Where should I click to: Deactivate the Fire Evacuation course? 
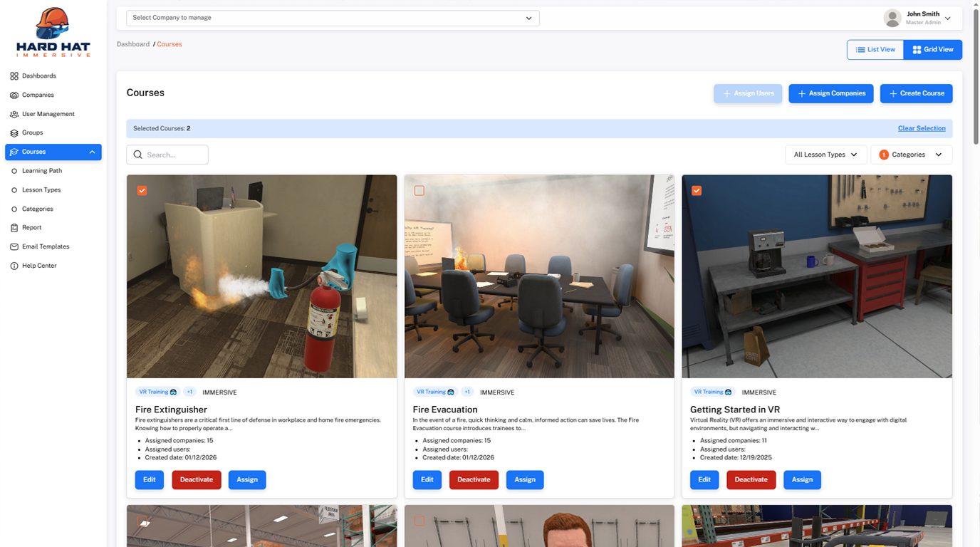474,479
